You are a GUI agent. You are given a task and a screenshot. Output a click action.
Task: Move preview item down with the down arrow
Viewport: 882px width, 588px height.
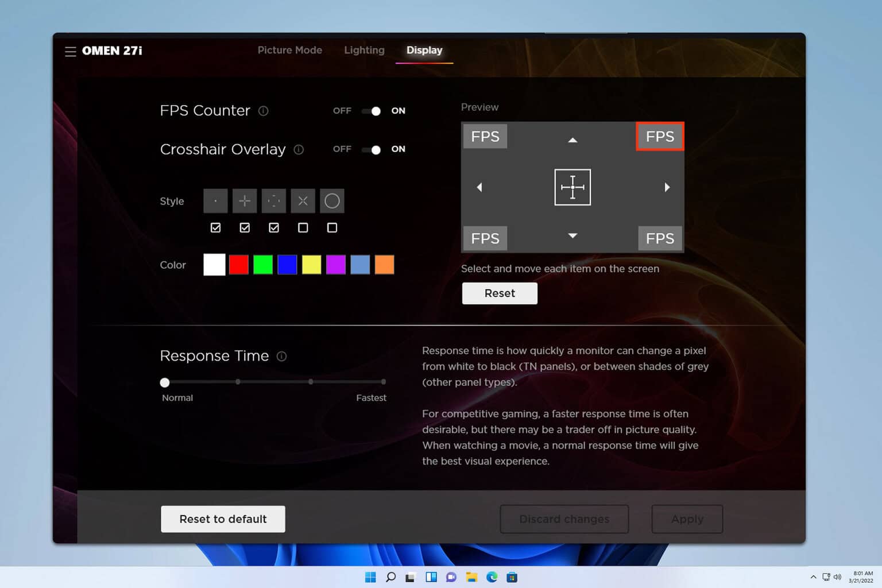(572, 235)
